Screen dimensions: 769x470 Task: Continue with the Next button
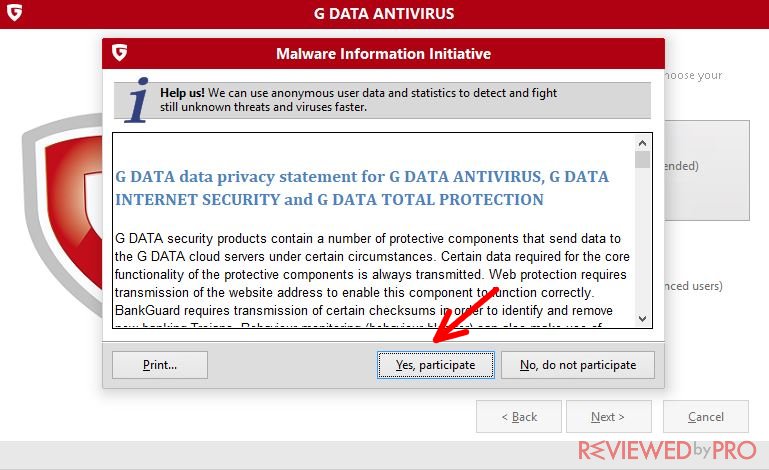coord(609,417)
